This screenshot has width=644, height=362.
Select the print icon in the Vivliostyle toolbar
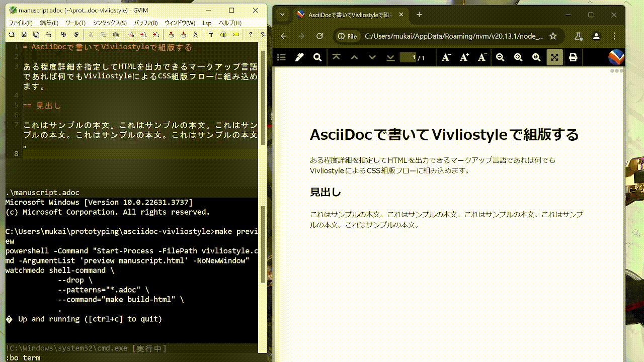573,57
